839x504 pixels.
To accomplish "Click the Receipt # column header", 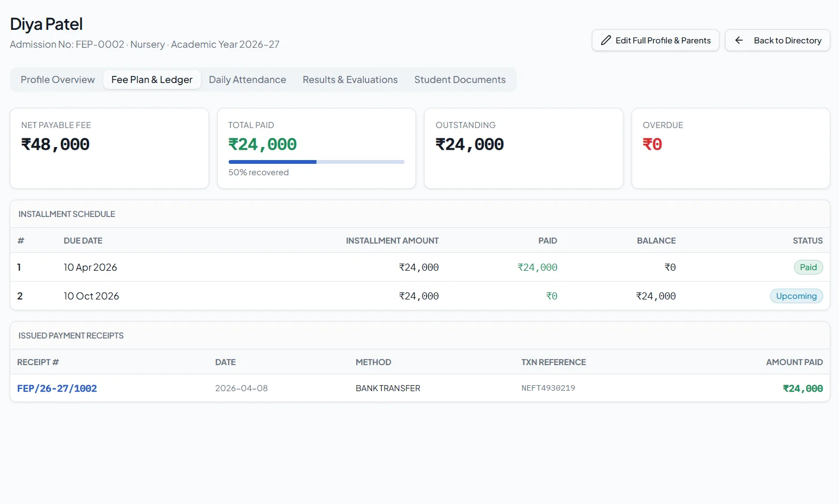I will pos(38,362).
